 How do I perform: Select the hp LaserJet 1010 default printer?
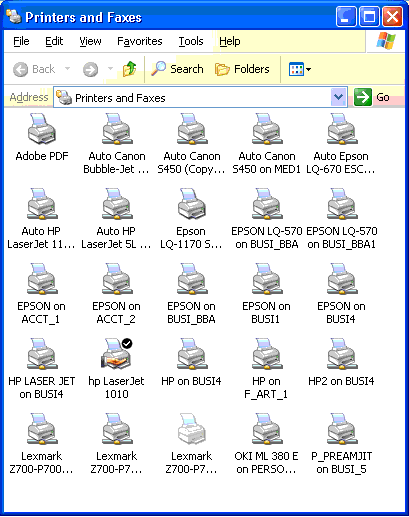point(116,354)
